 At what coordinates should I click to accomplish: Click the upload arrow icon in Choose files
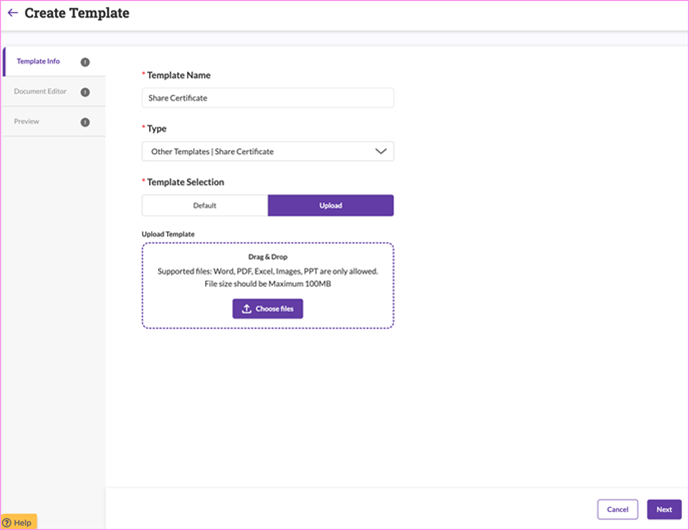click(x=247, y=309)
